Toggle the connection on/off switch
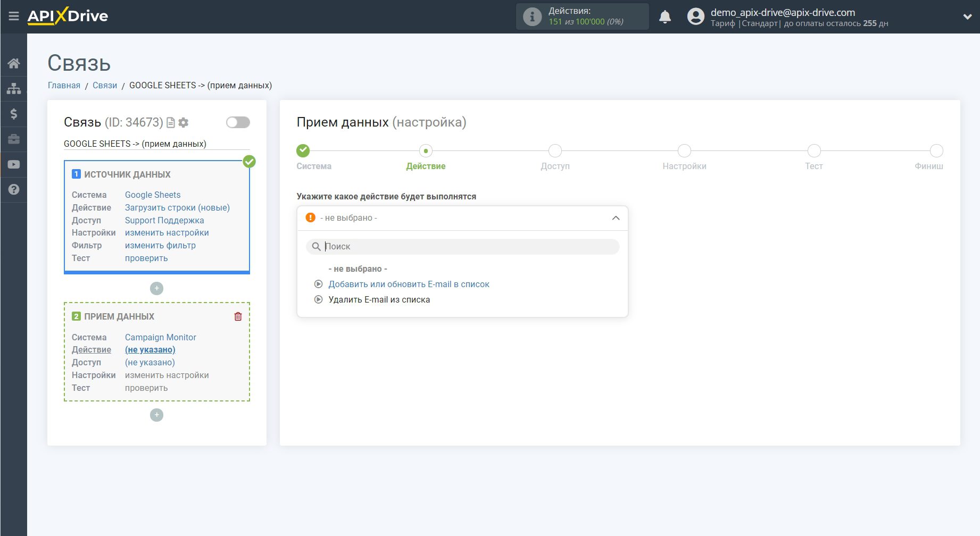 238,122
